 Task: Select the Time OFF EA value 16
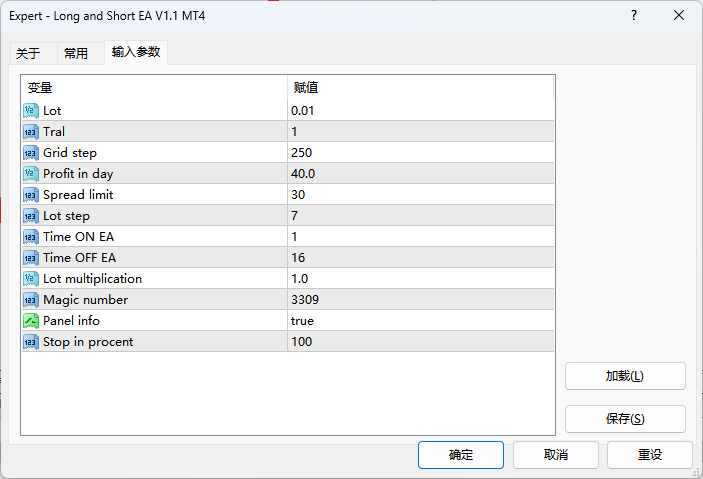click(421, 258)
